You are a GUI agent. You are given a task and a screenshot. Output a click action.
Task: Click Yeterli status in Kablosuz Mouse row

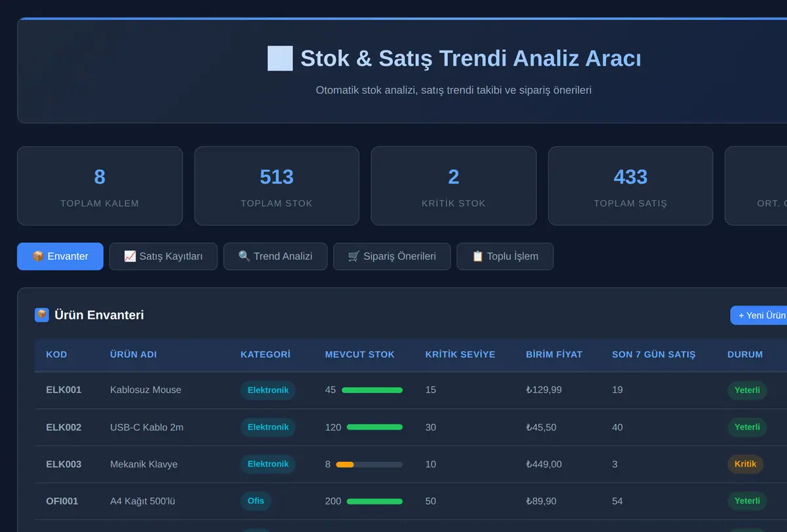747,390
